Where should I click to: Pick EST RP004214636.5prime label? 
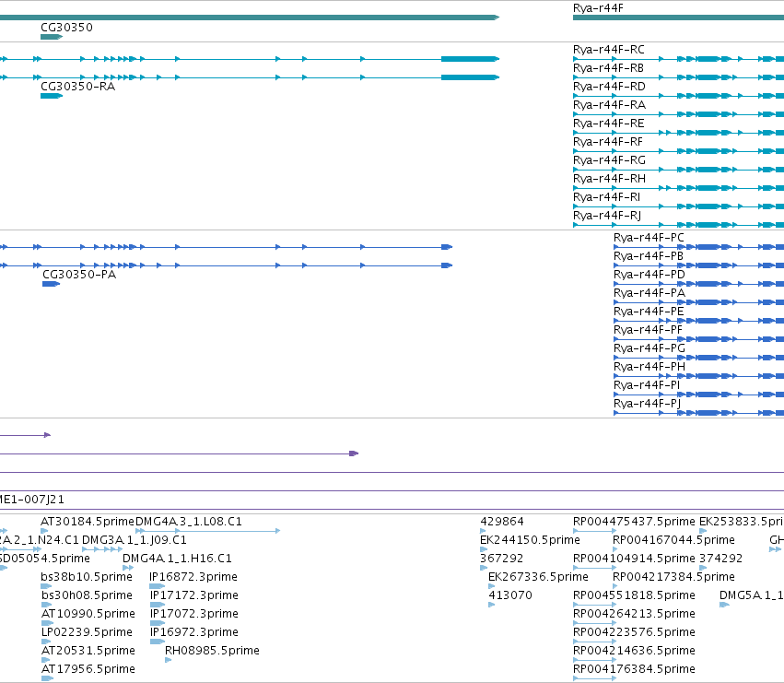[x=634, y=651]
